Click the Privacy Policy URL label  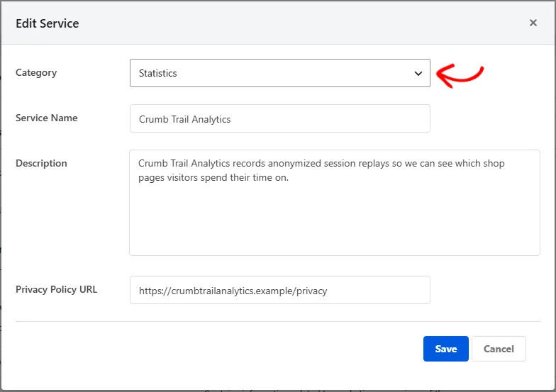pyautogui.click(x=57, y=289)
